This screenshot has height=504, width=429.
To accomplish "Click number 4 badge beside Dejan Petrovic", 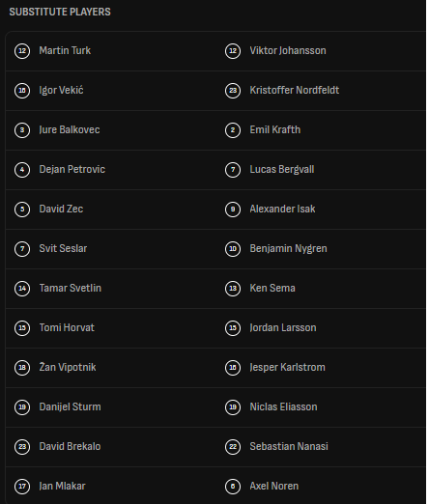I will coord(22,170).
